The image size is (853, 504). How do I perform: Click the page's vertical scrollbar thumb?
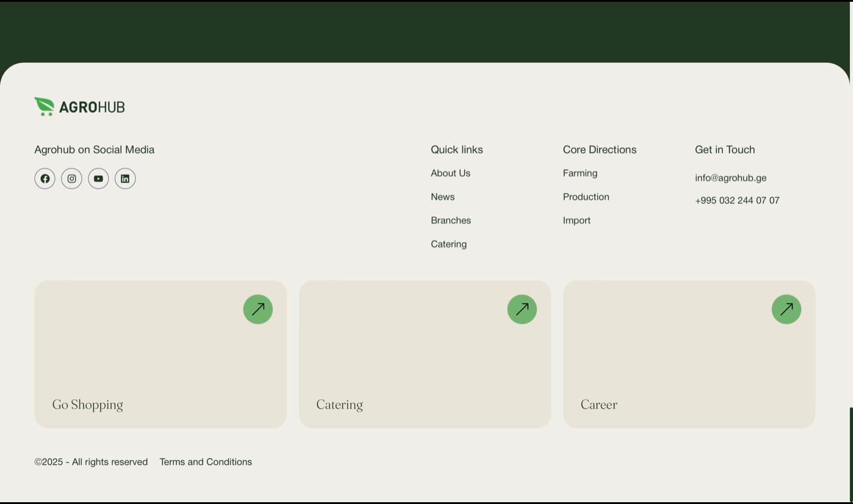coord(851,454)
